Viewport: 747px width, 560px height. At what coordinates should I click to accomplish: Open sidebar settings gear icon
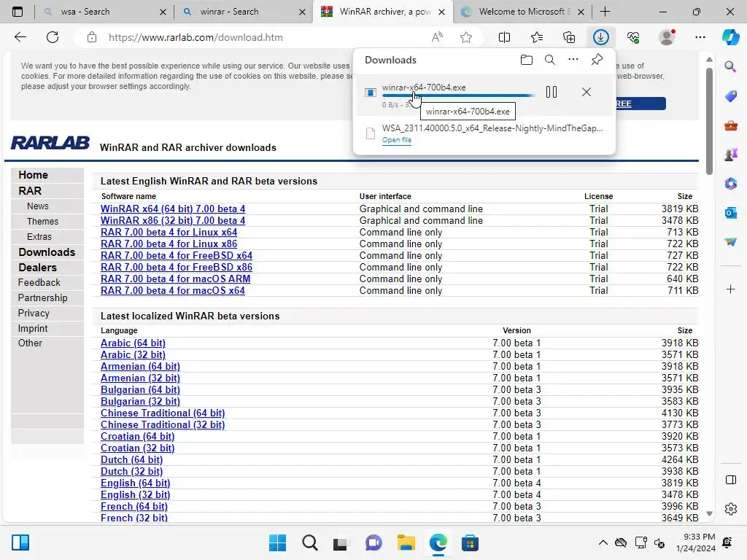(x=731, y=509)
